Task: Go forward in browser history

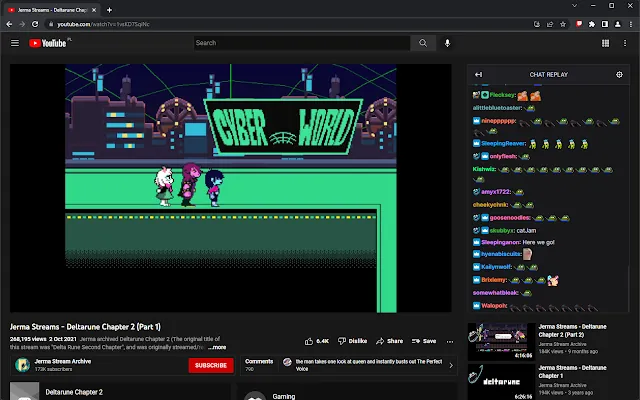Action: 22,24
